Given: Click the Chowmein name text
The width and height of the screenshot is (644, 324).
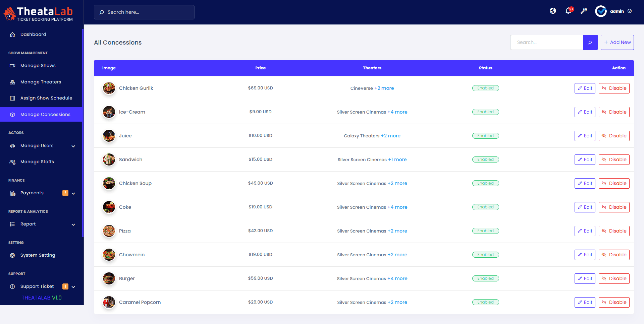Looking at the screenshot, I should click(x=132, y=255).
